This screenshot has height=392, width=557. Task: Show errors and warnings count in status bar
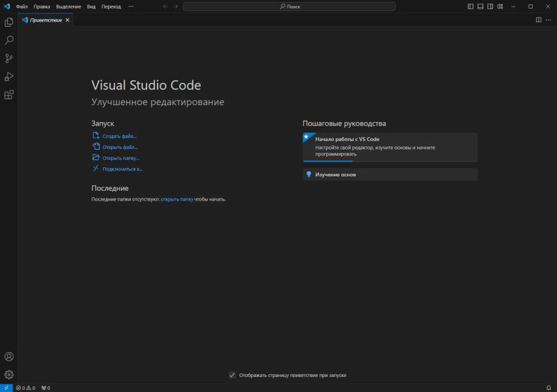[x=25, y=388]
